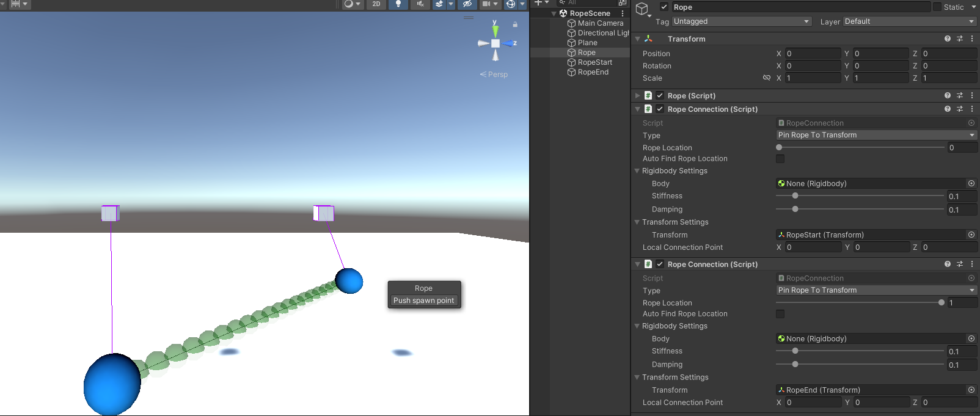Open the gizmos dropdown arrow
980x416 pixels.
tap(522, 4)
